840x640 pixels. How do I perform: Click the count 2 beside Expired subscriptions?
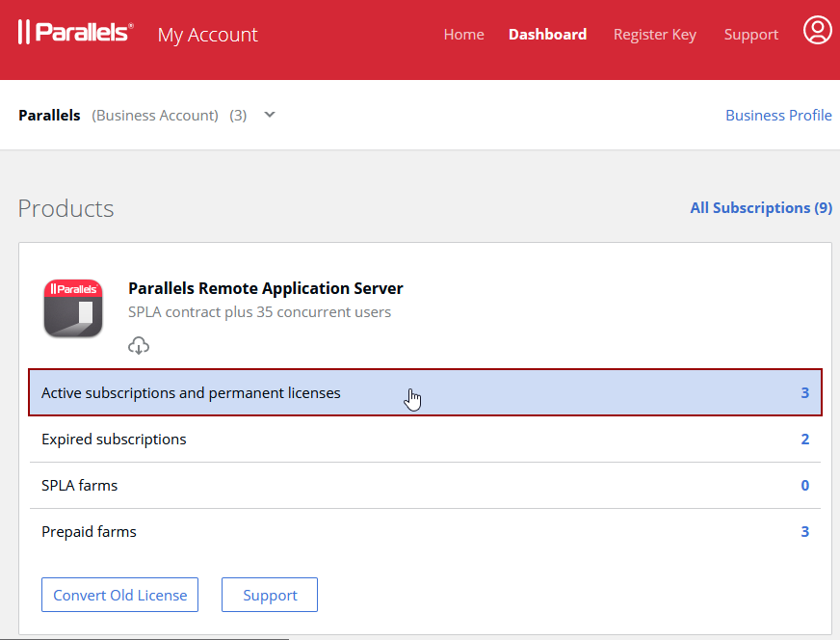point(804,440)
